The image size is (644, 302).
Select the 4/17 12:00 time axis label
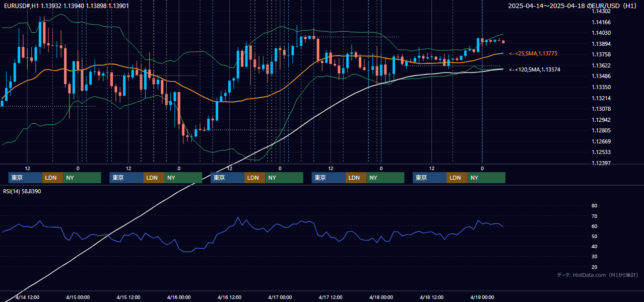331,297
